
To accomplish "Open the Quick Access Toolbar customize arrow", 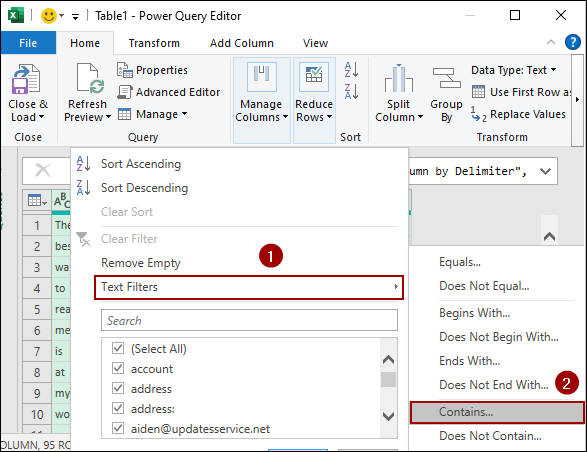I will point(75,16).
